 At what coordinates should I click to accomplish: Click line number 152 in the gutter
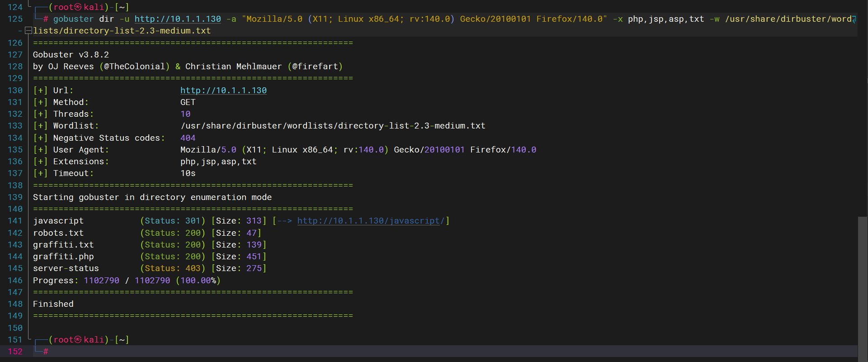pos(15,352)
